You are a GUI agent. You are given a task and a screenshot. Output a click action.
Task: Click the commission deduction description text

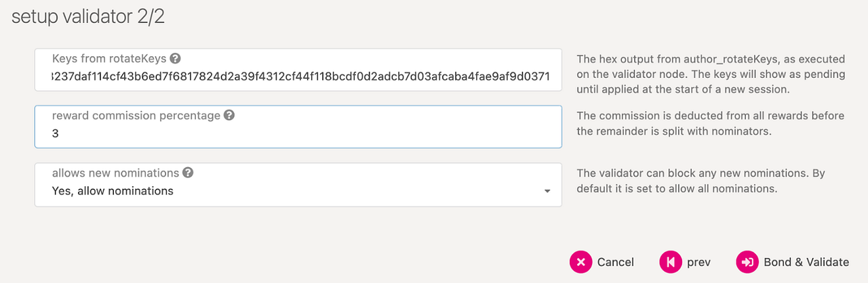click(711, 123)
